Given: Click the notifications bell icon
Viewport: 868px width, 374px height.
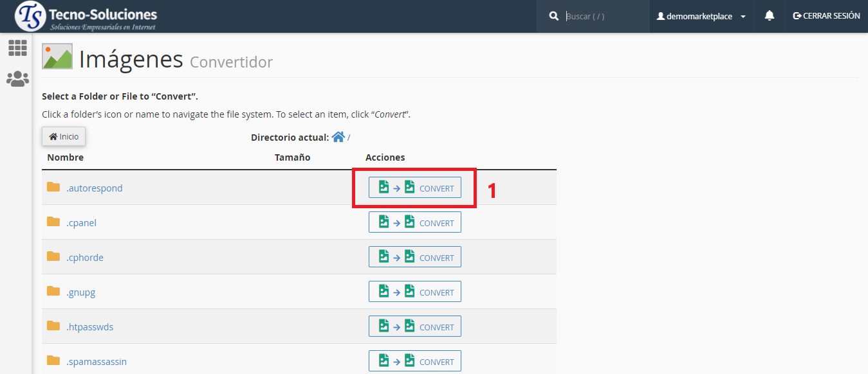Looking at the screenshot, I should coord(769,16).
